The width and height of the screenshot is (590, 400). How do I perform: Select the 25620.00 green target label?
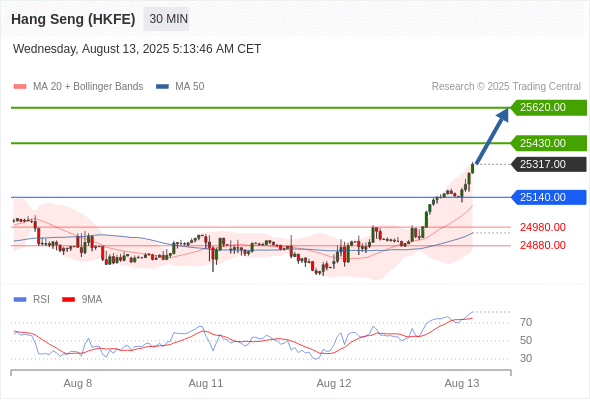[549, 108]
